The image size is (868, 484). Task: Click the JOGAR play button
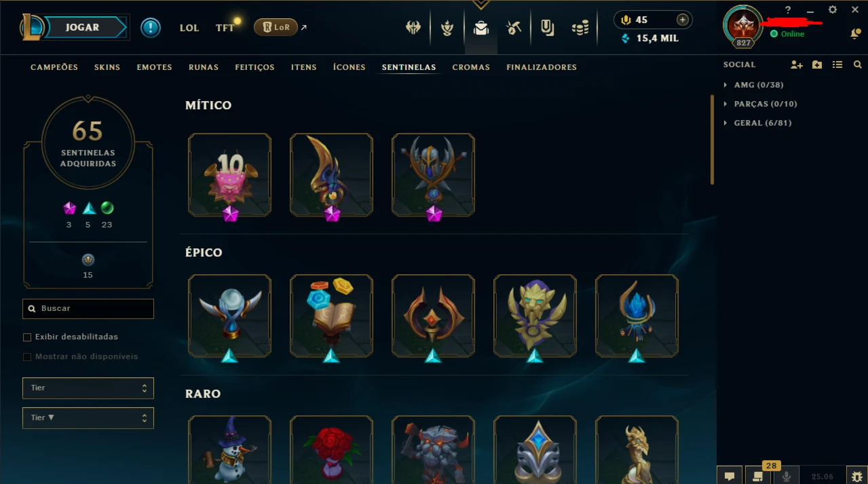tap(83, 28)
